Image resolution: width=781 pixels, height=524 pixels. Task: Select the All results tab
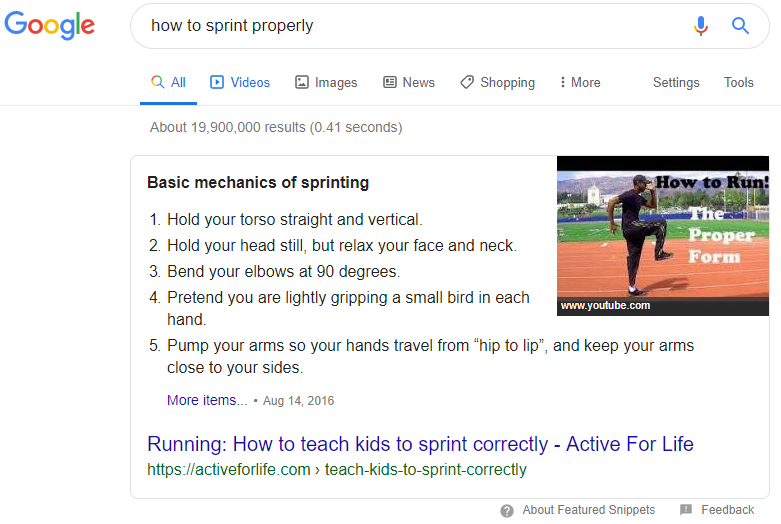click(168, 82)
